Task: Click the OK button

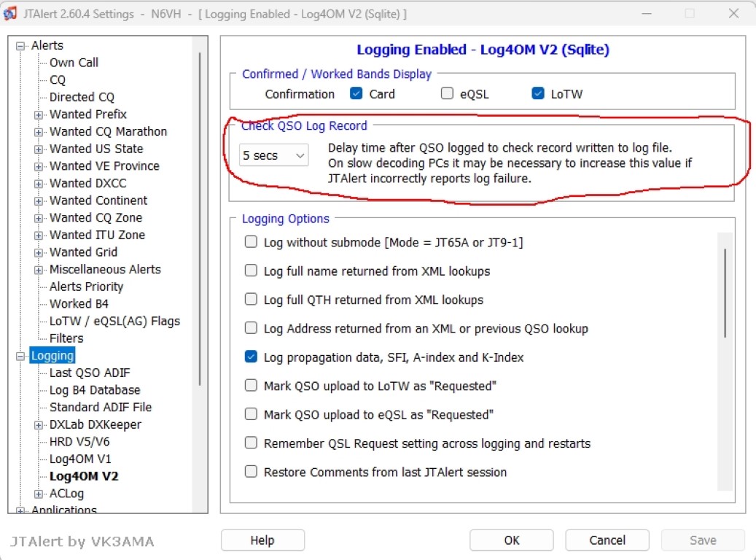Action: tap(512, 540)
